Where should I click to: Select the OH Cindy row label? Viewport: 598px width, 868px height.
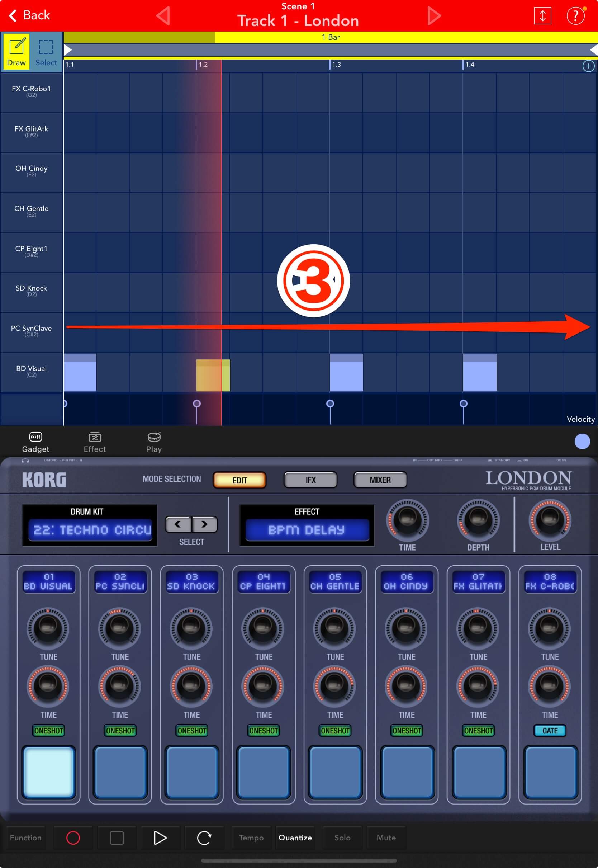[x=32, y=172]
